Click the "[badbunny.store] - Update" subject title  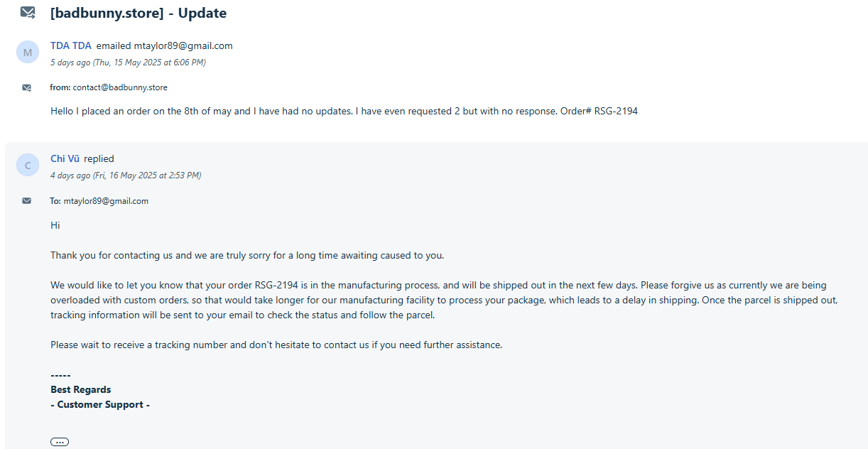[139, 13]
